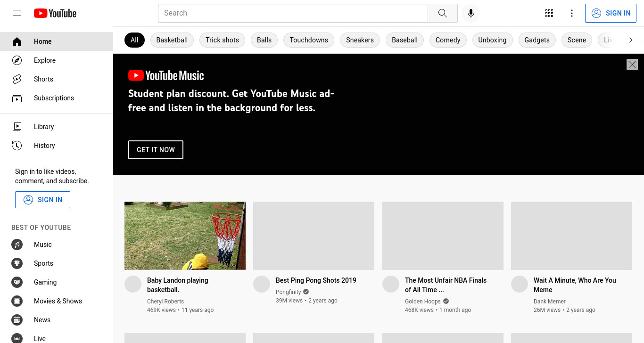644x343 pixels.
Task: Click the '26M views • 2 years ago' text
Action: [x=564, y=310]
